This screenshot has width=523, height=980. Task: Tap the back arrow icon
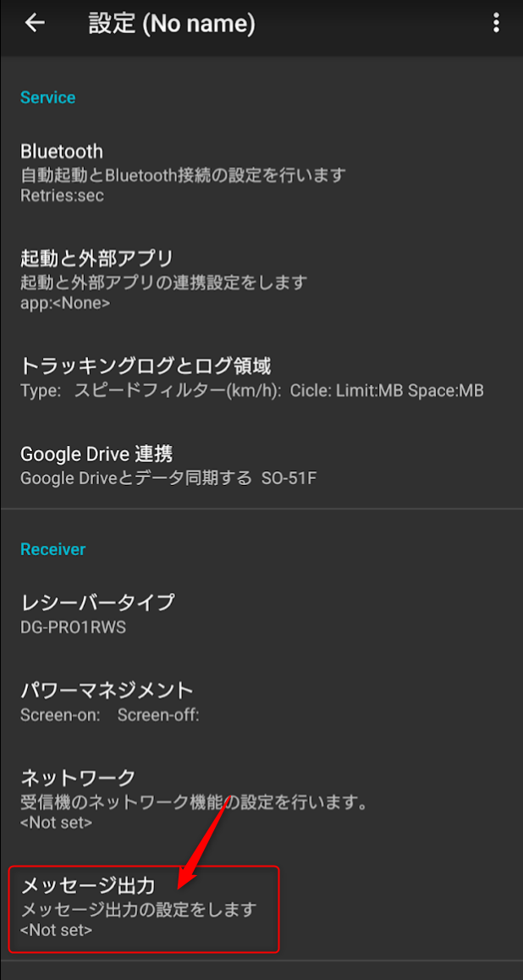tap(35, 24)
